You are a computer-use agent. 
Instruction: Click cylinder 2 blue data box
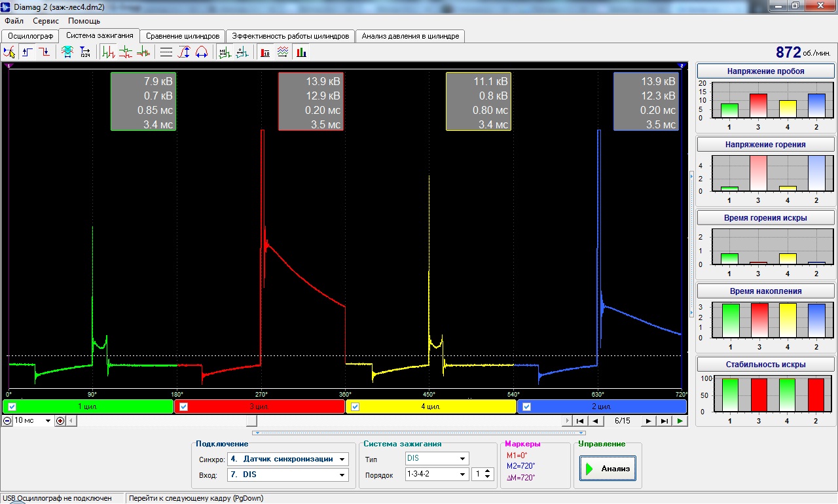point(646,101)
